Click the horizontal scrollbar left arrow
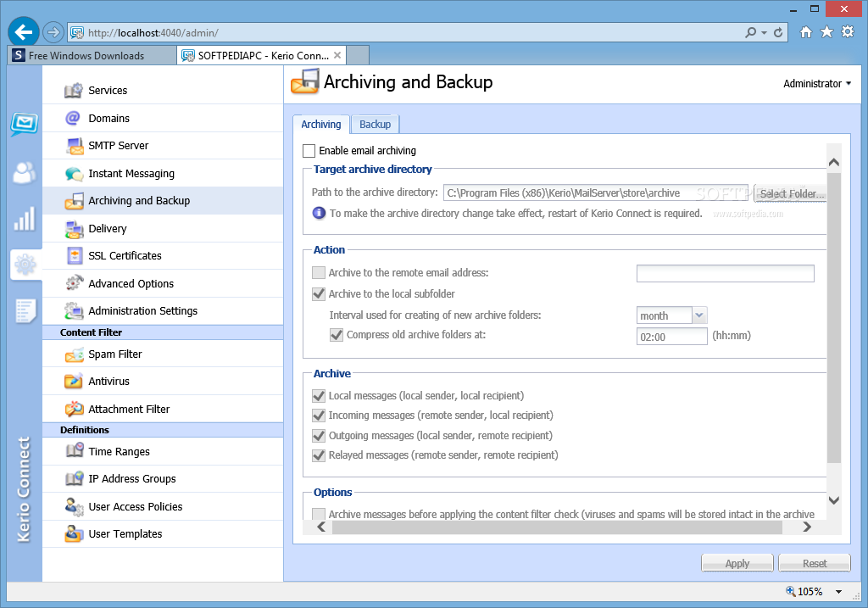Image resolution: width=868 pixels, height=608 pixels. (321, 527)
